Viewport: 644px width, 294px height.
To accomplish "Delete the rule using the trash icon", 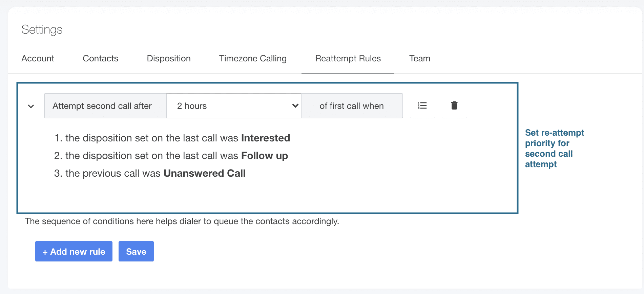I will (454, 105).
